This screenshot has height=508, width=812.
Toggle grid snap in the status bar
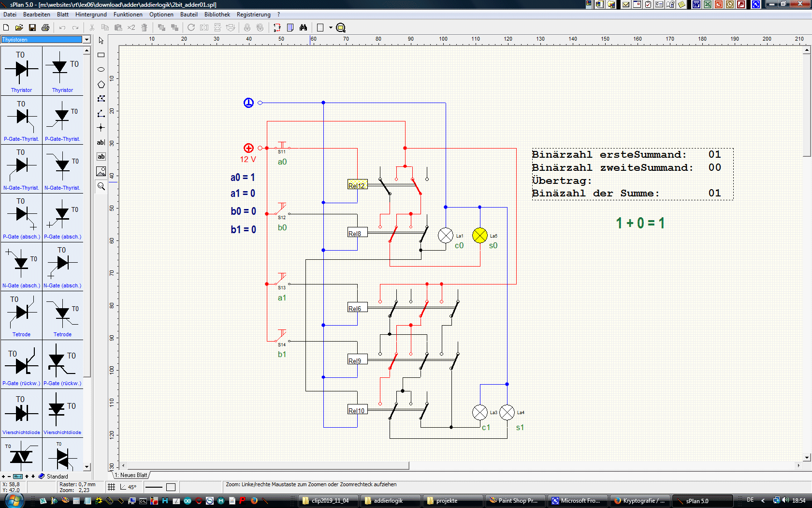coord(112,487)
